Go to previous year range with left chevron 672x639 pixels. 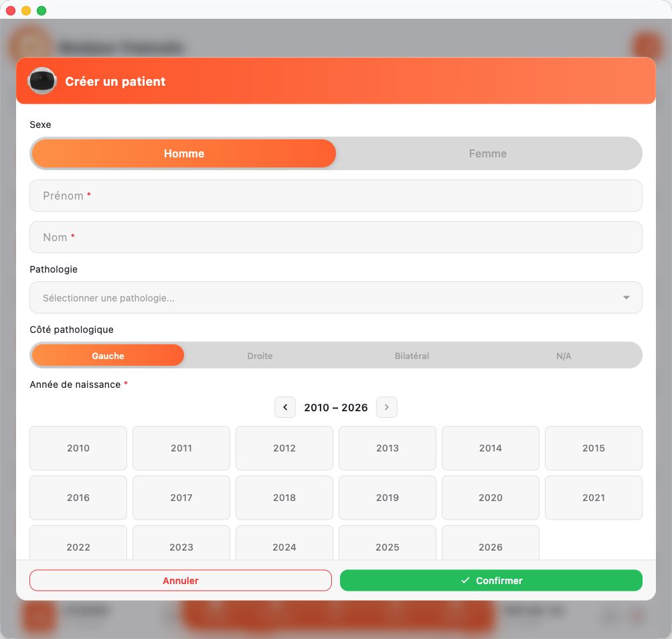285,407
